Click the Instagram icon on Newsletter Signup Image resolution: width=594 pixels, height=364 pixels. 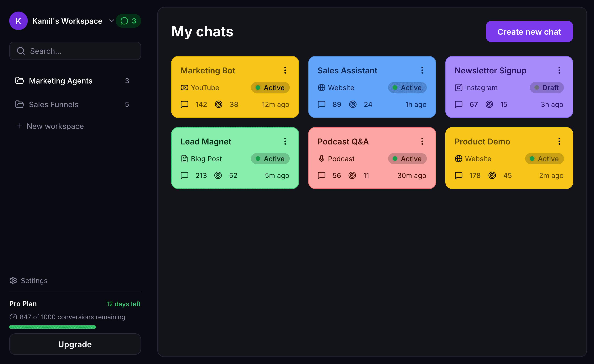click(x=459, y=88)
